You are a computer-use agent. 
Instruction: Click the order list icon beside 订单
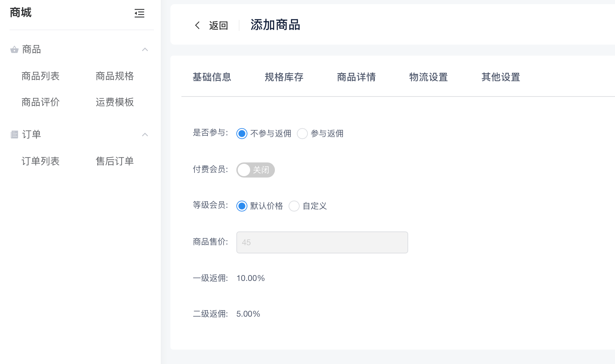pyautogui.click(x=14, y=135)
